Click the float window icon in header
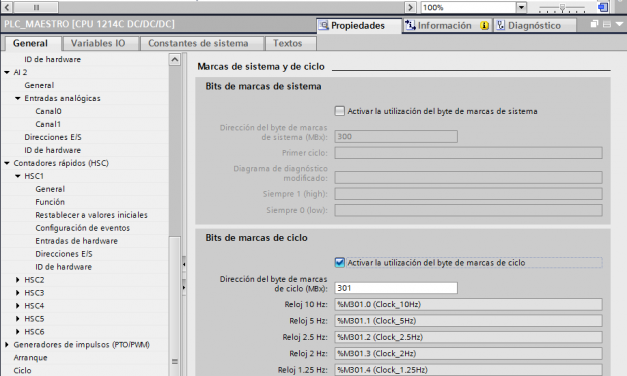 pyautogui.click(x=595, y=24)
